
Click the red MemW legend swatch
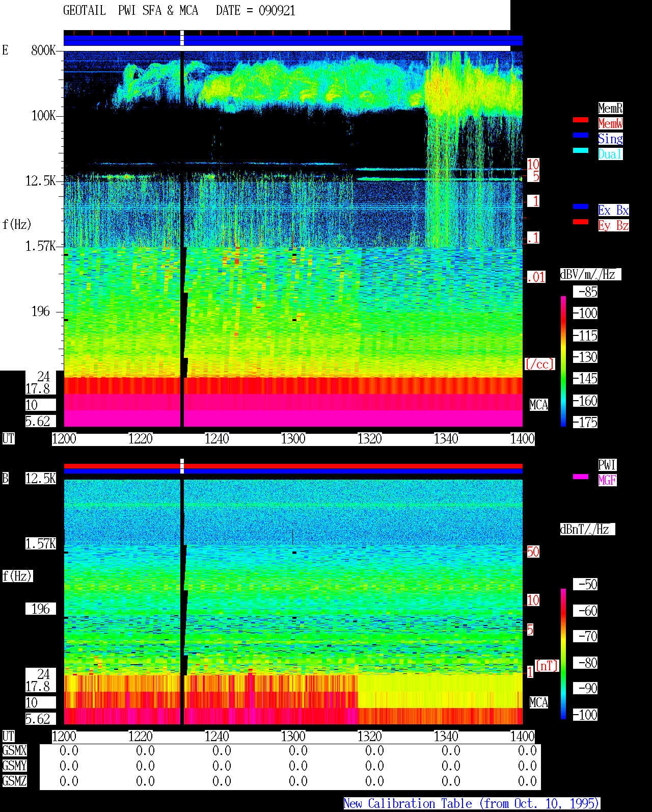[581, 120]
